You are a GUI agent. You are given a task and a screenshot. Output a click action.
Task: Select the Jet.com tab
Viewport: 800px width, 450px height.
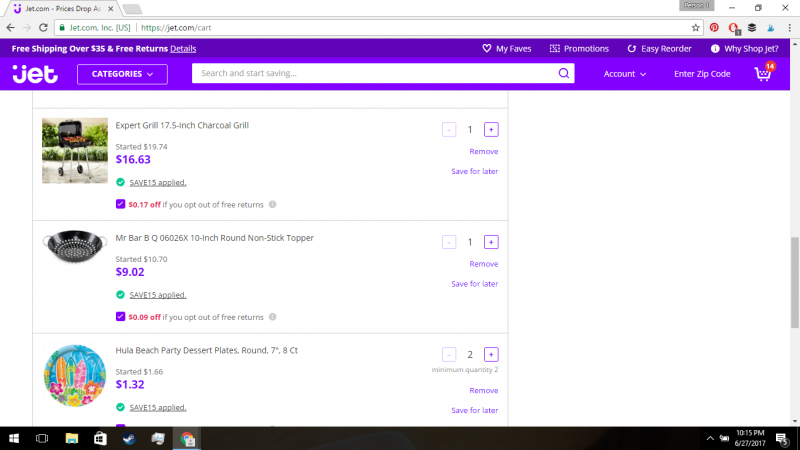62,9
